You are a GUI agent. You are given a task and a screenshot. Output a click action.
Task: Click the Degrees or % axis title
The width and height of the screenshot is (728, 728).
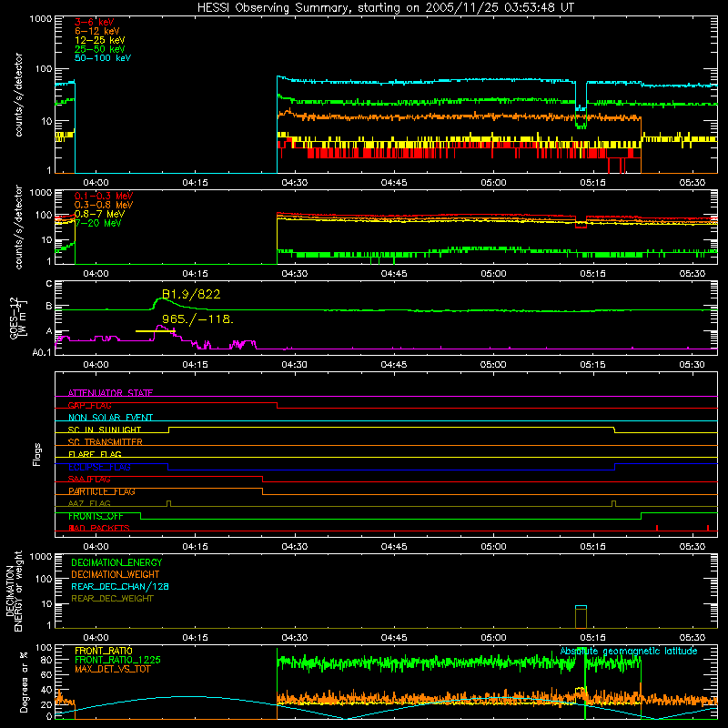click(x=24, y=682)
